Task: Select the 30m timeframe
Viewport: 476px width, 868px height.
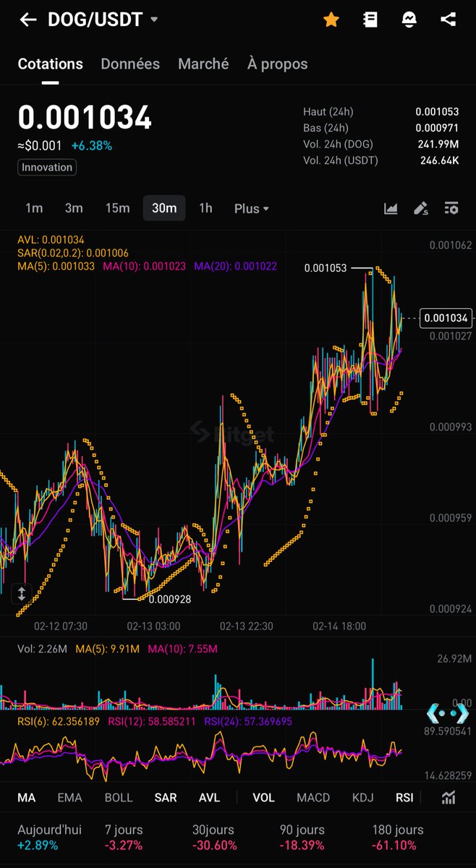Action: click(x=164, y=208)
